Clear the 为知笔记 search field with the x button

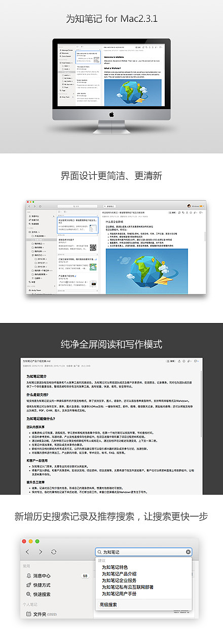point(189,552)
